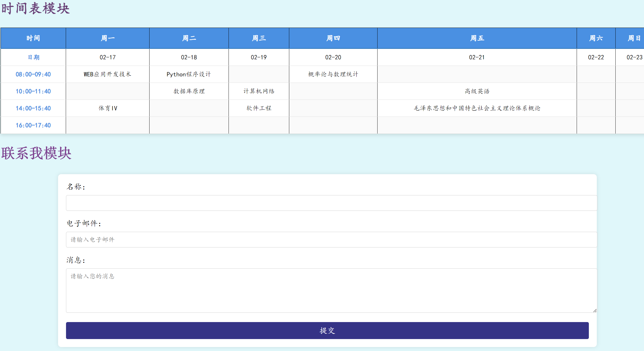
Task: Select the Python程序设计 course cell
Action: pyautogui.click(x=189, y=74)
